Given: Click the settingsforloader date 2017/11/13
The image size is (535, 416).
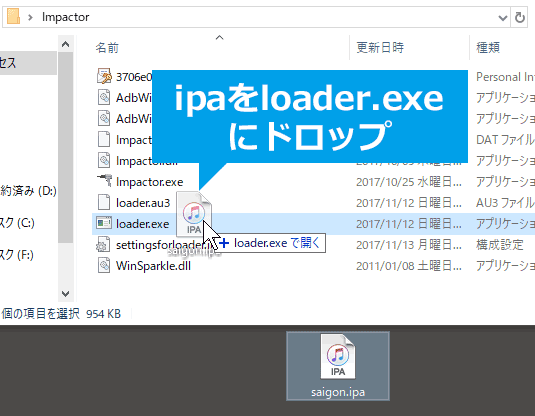Looking at the screenshot, I should [x=409, y=245].
